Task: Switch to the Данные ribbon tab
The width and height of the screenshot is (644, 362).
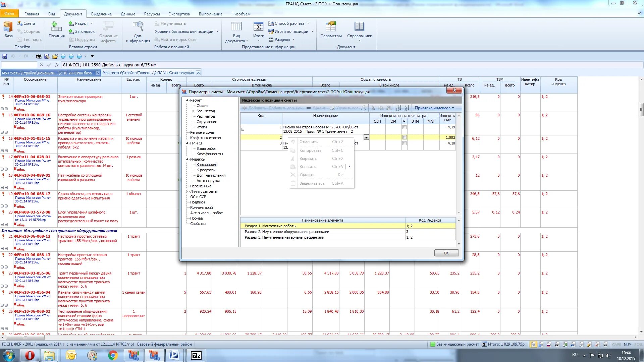Action: [128, 14]
